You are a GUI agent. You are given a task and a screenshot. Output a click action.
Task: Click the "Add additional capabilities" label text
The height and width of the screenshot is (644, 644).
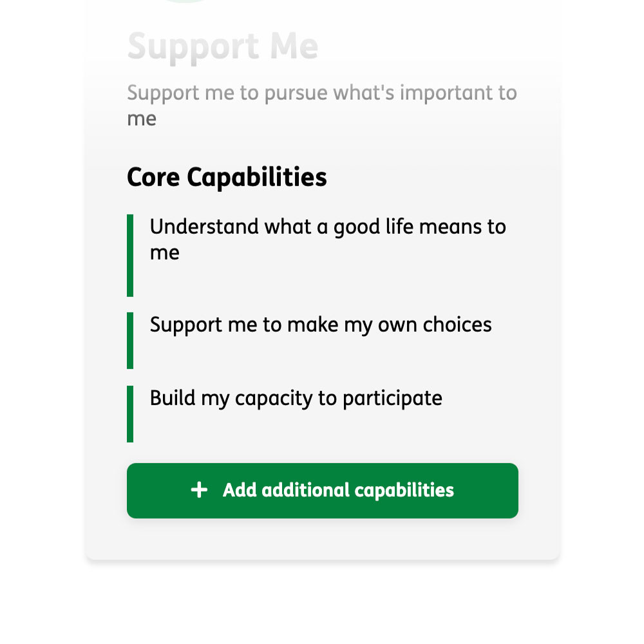(x=338, y=490)
